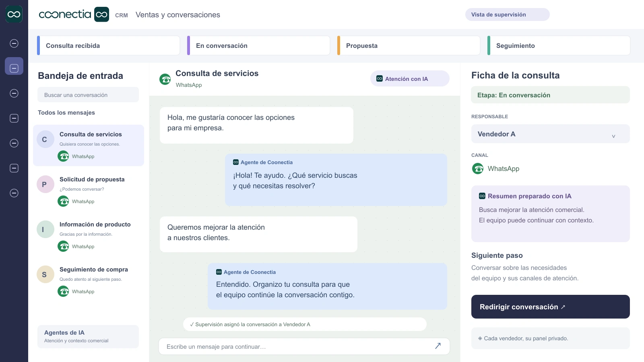644x362 pixels.
Task: Open the Seguimiento de compra conversation title
Action: (94, 269)
